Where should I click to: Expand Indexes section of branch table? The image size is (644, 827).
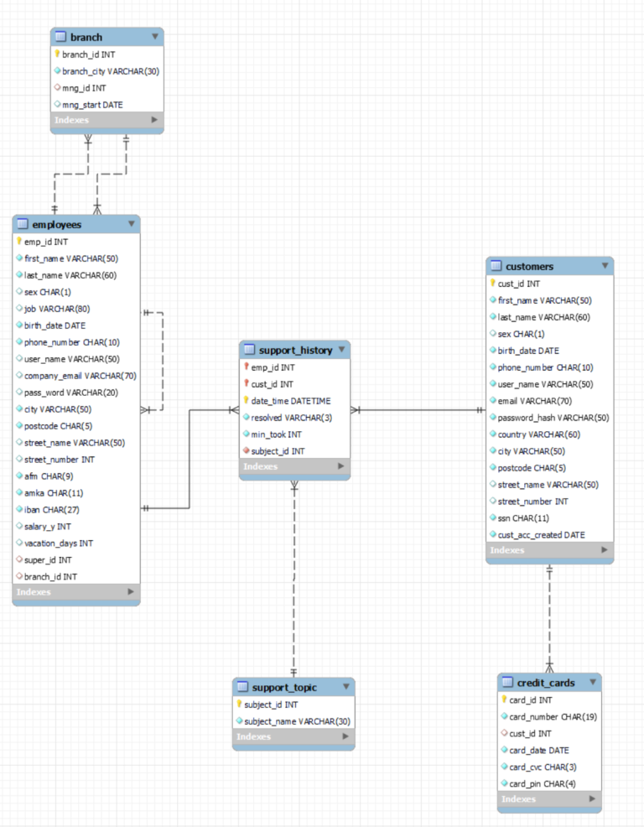tap(154, 120)
